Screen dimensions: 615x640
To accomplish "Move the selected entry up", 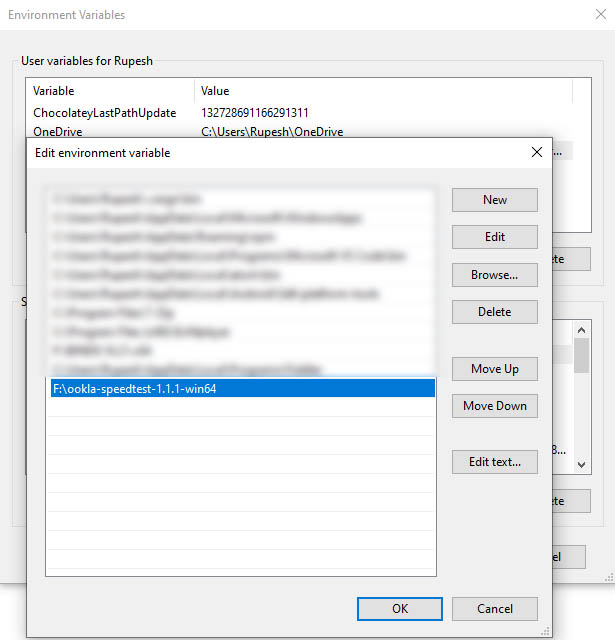I will 494,369.
